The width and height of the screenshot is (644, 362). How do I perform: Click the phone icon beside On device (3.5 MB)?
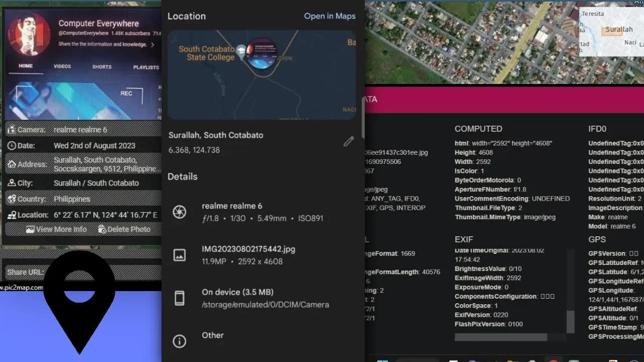coord(180,297)
